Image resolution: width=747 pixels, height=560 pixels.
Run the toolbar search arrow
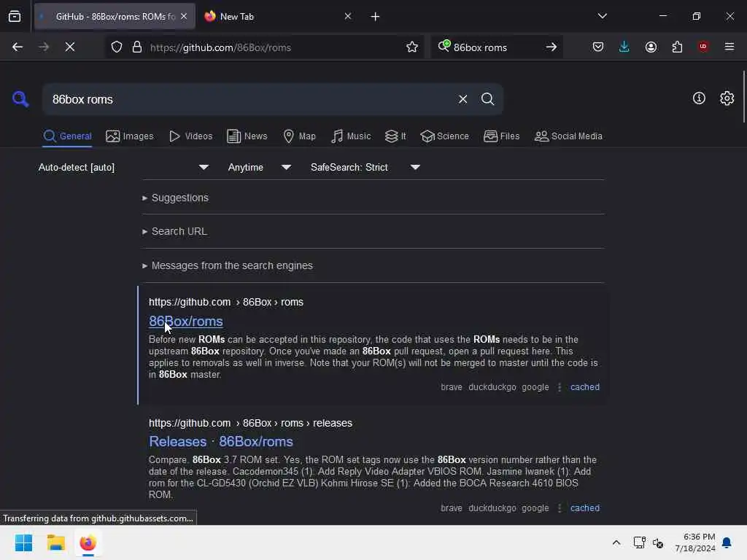click(551, 47)
